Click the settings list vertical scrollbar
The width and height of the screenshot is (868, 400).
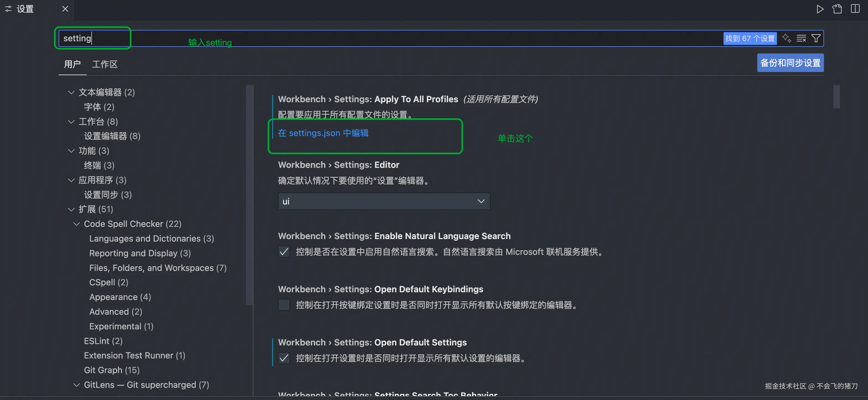836,97
